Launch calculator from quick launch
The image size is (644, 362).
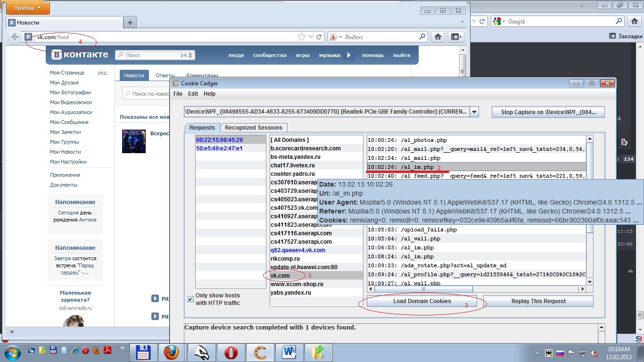point(64,350)
